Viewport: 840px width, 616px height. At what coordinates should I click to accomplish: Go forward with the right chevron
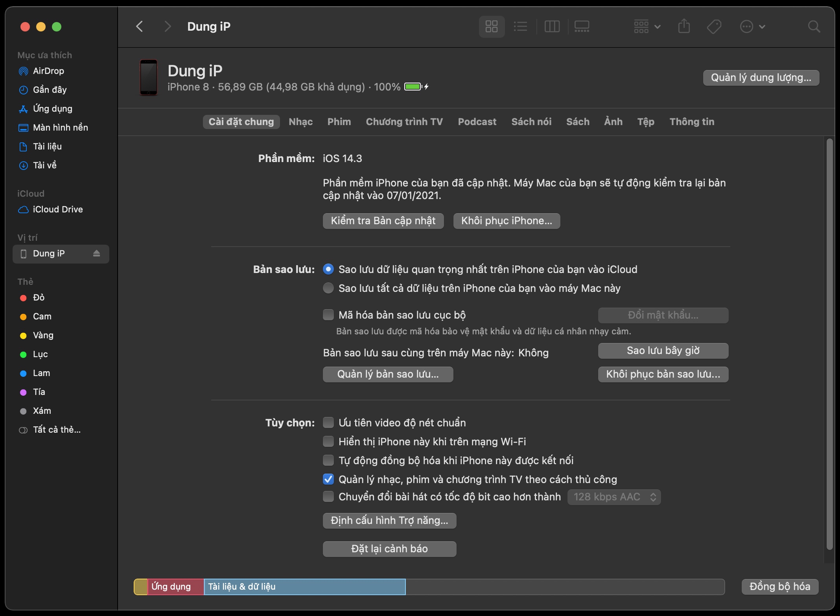(x=168, y=26)
